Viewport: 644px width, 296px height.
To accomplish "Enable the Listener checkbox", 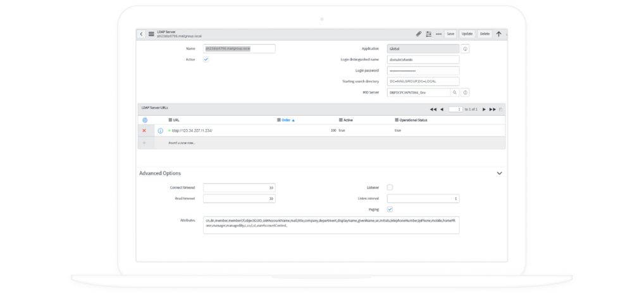I will [x=390, y=187].
